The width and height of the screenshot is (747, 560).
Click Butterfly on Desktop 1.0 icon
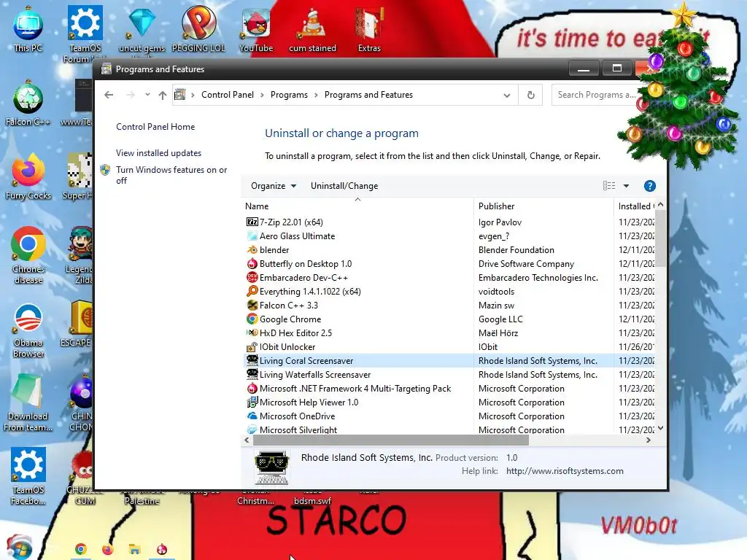(x=252, y=263)
